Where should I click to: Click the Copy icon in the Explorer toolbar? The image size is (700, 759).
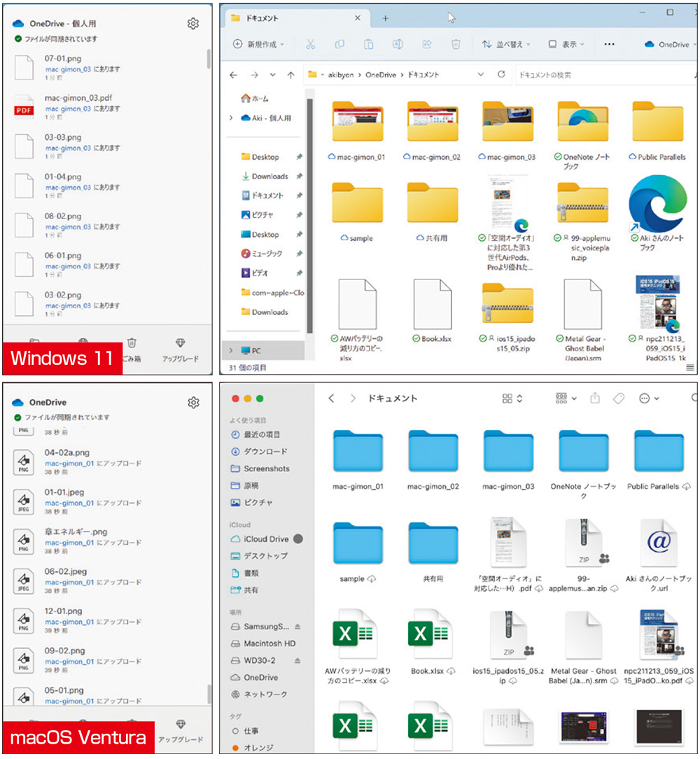[339, 44]
